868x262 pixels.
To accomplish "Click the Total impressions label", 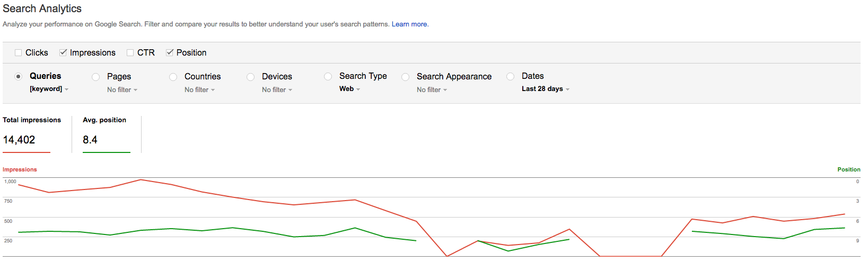I will click(x=32, y=120).
